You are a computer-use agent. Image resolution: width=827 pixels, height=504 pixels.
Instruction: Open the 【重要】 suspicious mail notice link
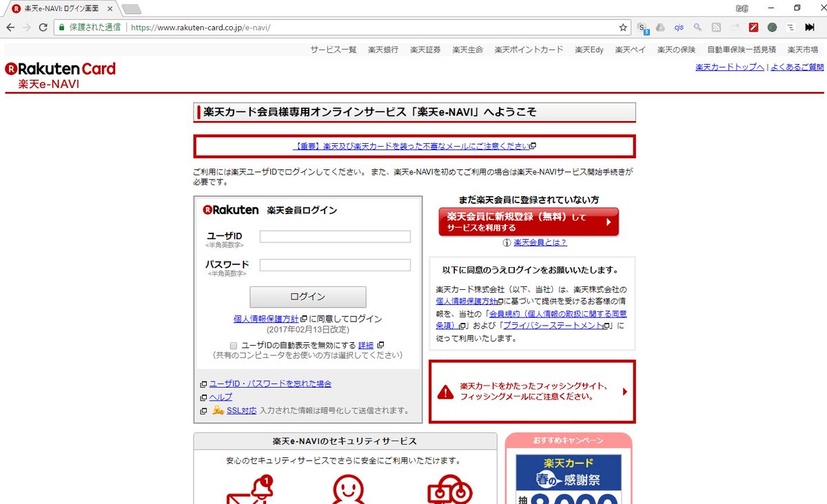coord(411,146)
